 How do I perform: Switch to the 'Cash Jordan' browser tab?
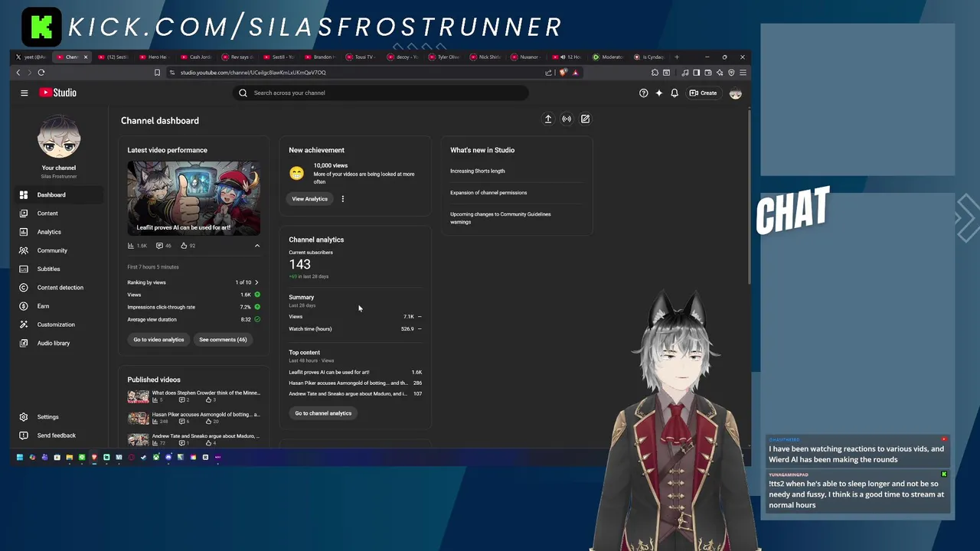tap(197, 57)
